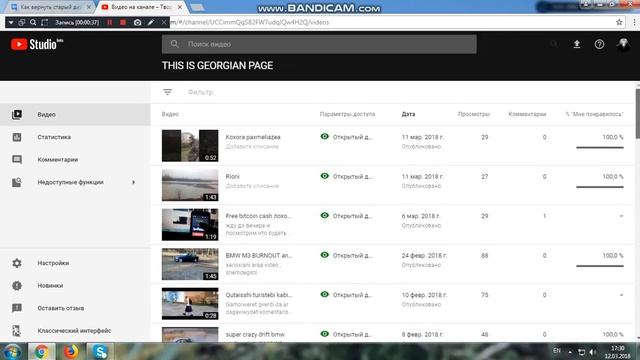Open the account avatar menu

[623, 44]
